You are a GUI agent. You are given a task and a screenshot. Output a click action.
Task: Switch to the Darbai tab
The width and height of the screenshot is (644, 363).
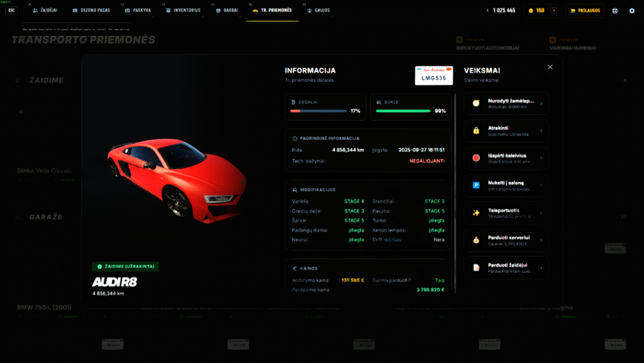227,10
